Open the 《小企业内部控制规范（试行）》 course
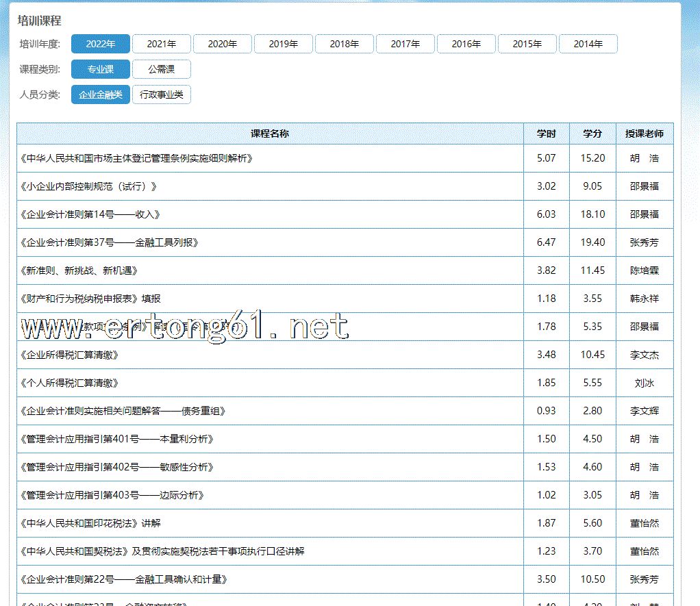This screenshot has height=606, width=700. coord(90,186)
